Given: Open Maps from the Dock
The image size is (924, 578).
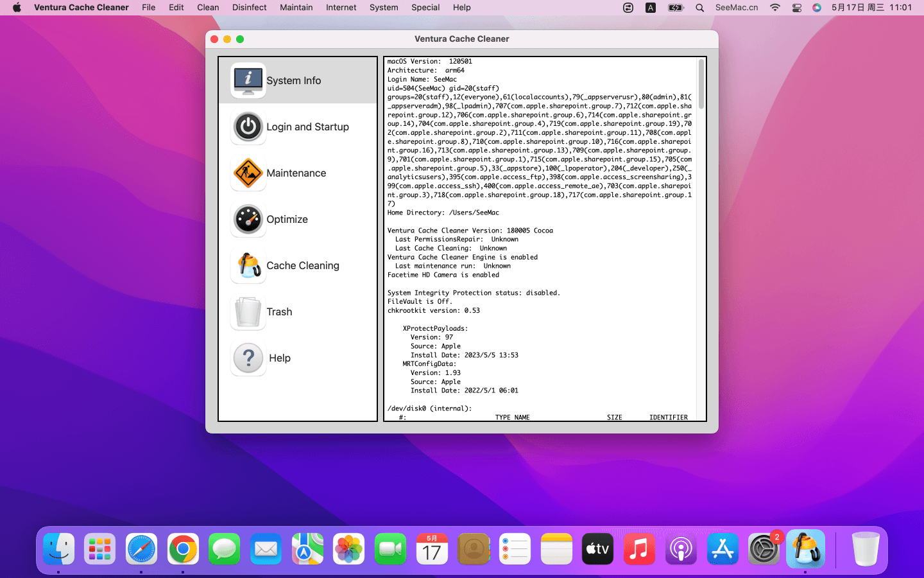Looking at the screenshot, I should [x=307, y=549].
